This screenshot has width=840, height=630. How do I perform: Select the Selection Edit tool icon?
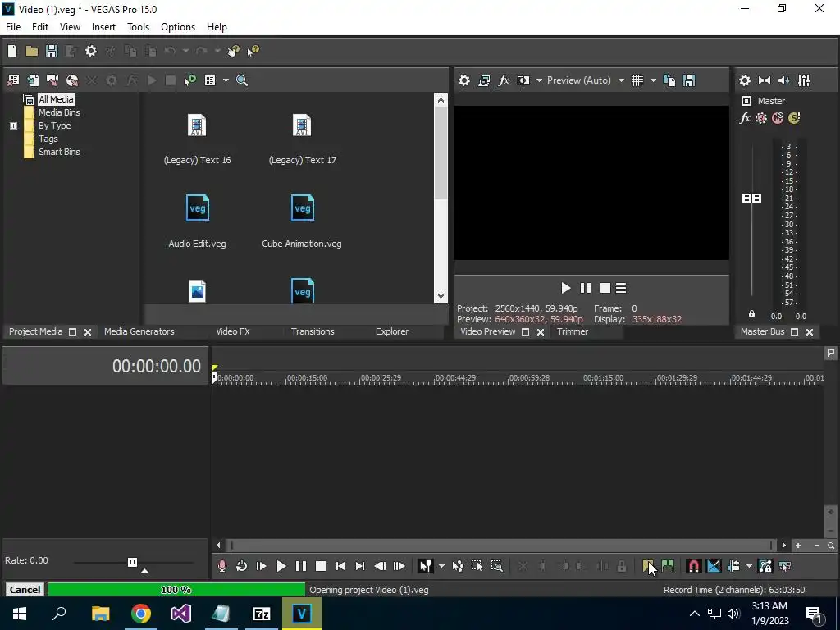477,566
